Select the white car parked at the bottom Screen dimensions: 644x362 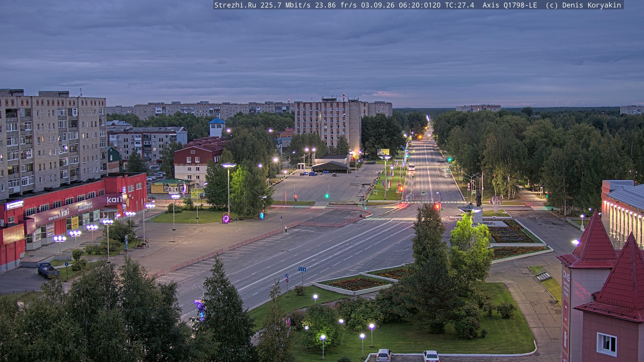[x=431, y=356]
